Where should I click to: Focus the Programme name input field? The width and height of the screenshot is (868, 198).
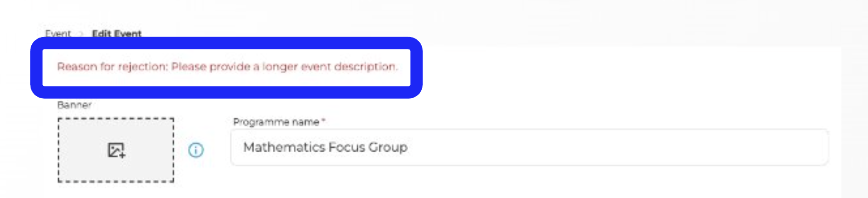(529, 147)
